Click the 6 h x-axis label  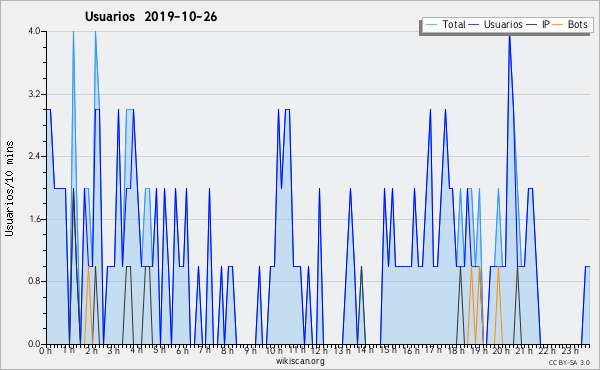coord(182,351)
